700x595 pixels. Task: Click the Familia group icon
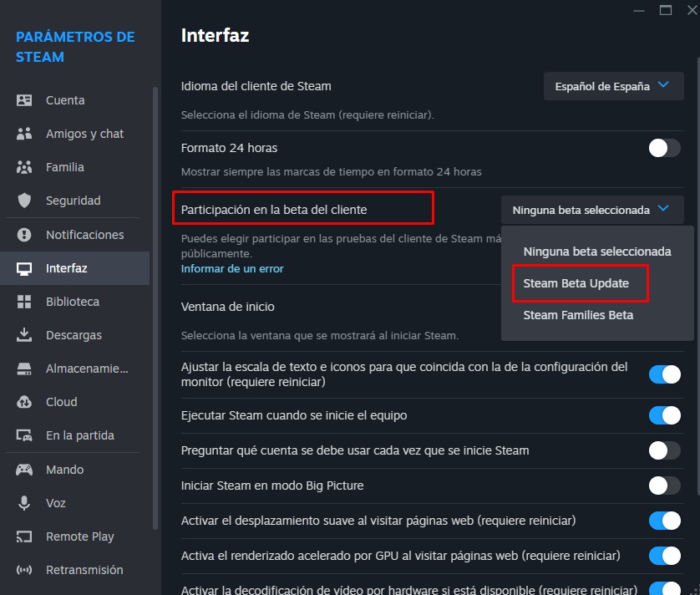point(24,167)
